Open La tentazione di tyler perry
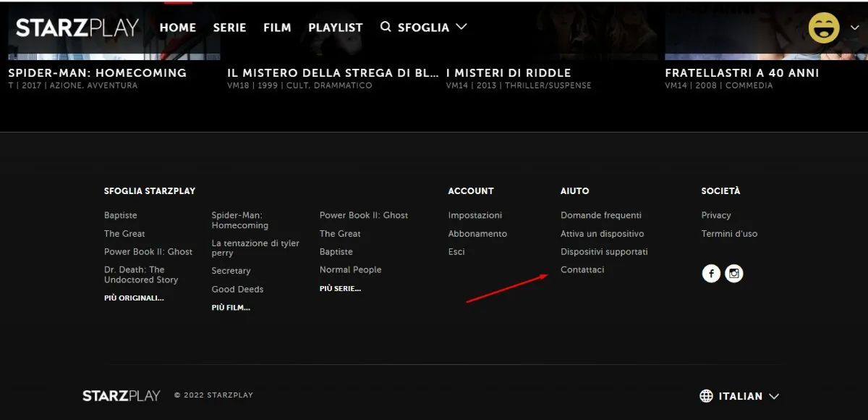868x420 pixels. coord(255,248)
